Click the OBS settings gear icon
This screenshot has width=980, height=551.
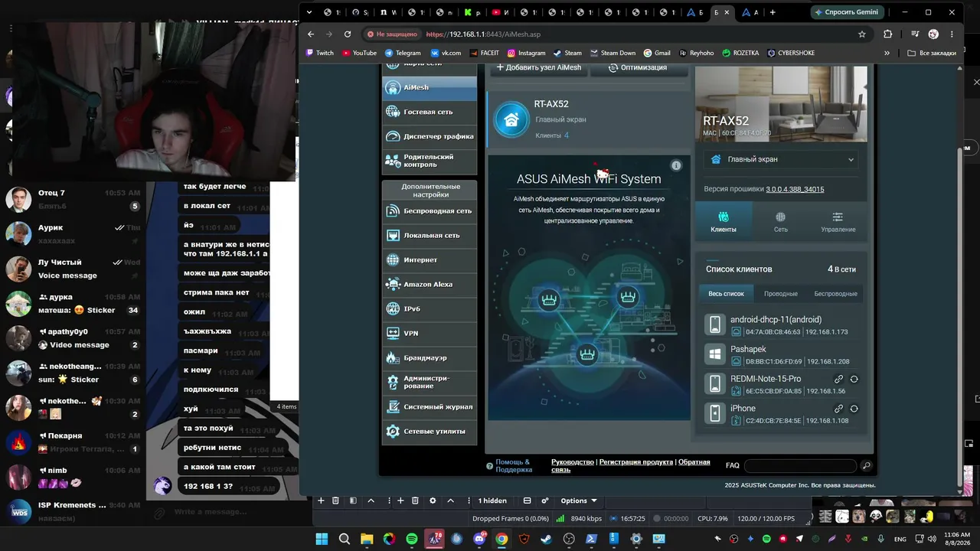point(433,500)
